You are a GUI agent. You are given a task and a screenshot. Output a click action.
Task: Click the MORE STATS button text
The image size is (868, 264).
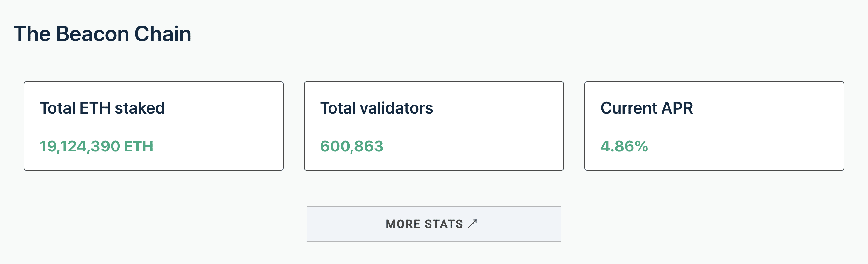pos(424,224)
